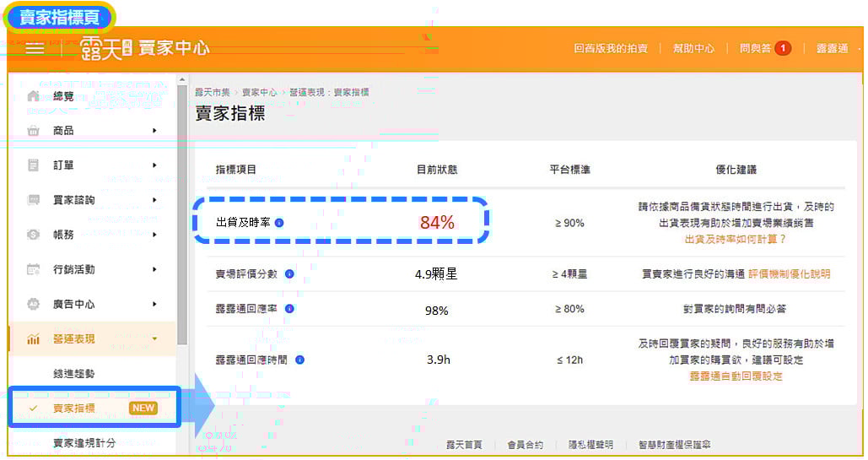Click the 總覽 home icon in sidebar

tap(34, 96)
